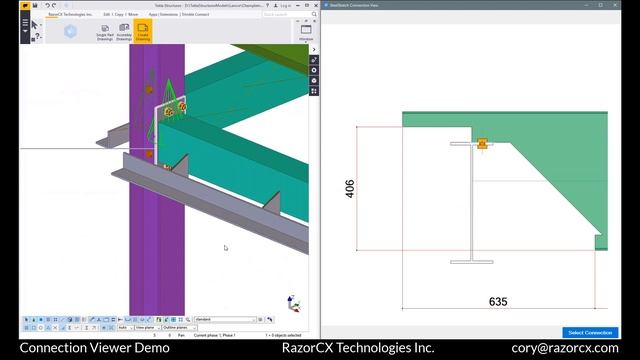The height and width of the screenshot is (360, 640).
Task: Open the dropdown arrow beside the selection cursor
Action: pos(41,25)
